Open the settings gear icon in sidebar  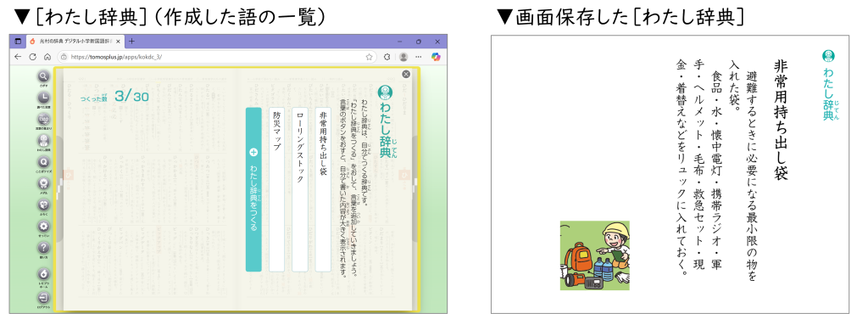point(43,227)
